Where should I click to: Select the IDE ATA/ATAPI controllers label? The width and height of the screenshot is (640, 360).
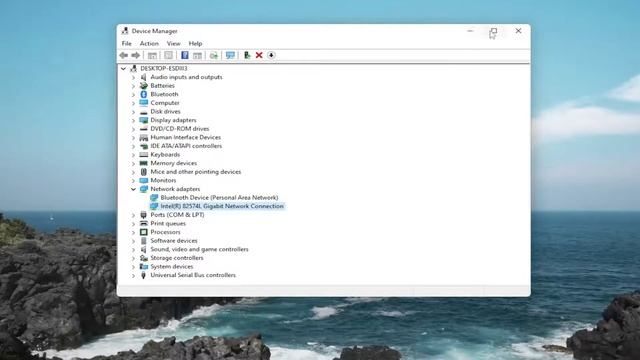[186, 146]
